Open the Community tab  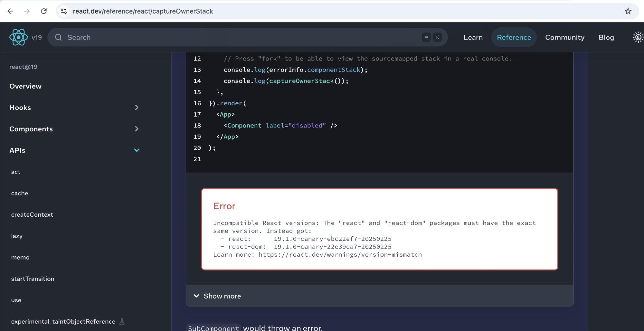564,37
